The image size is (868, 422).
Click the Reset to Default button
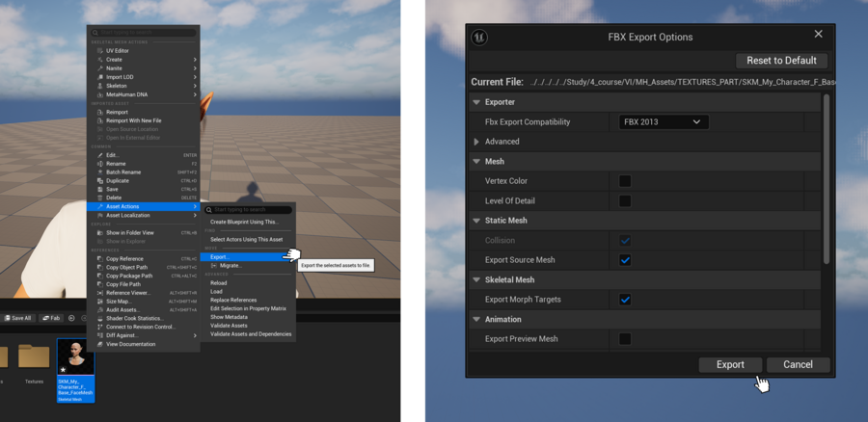[780, 60]
